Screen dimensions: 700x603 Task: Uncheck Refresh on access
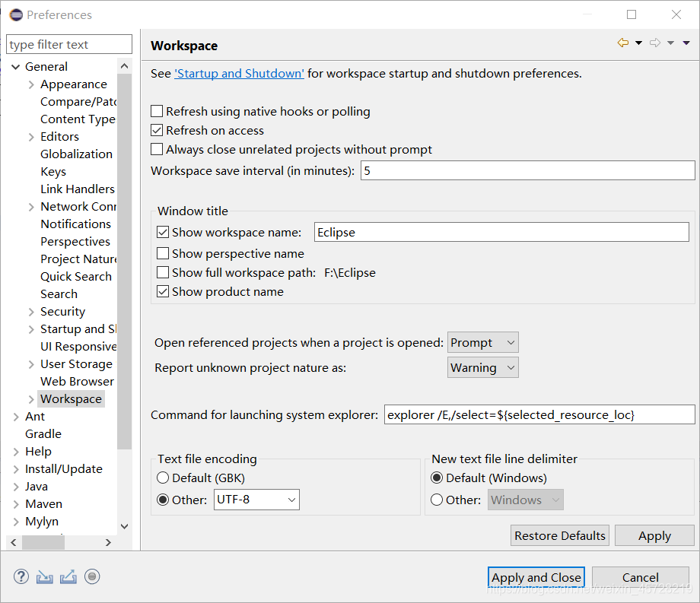coord(157,130)
